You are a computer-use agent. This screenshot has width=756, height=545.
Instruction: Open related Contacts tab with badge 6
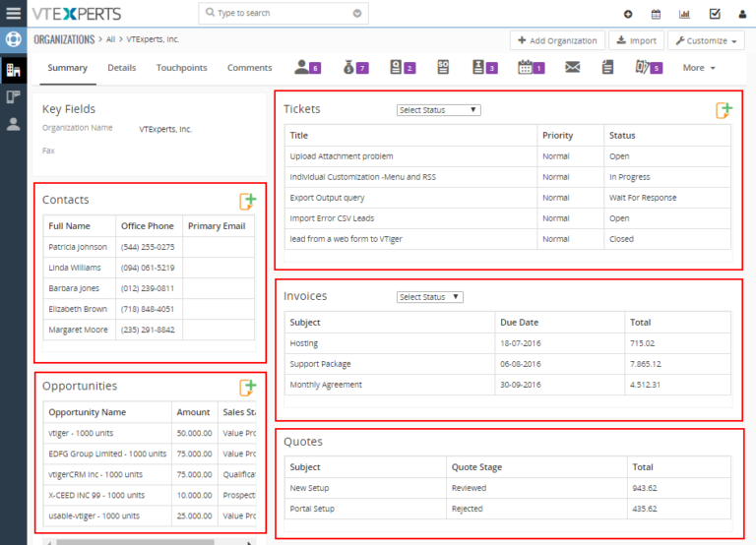click(307, 67)
